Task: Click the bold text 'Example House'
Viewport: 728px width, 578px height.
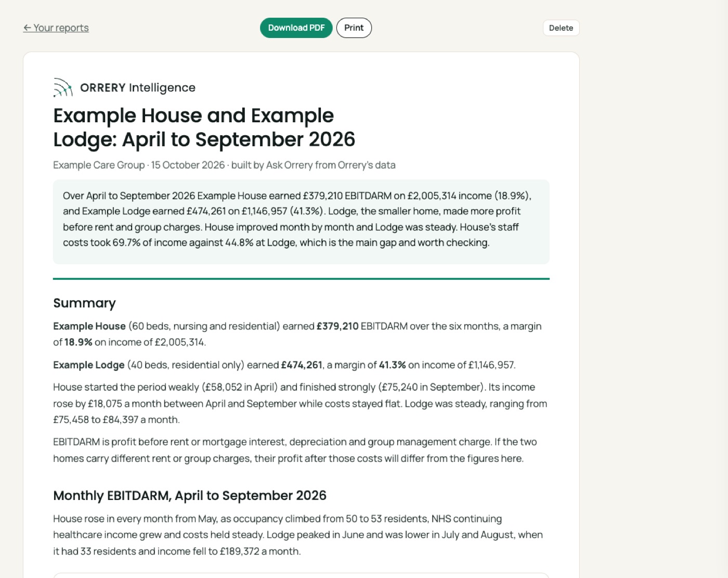Action: [89, 326]
